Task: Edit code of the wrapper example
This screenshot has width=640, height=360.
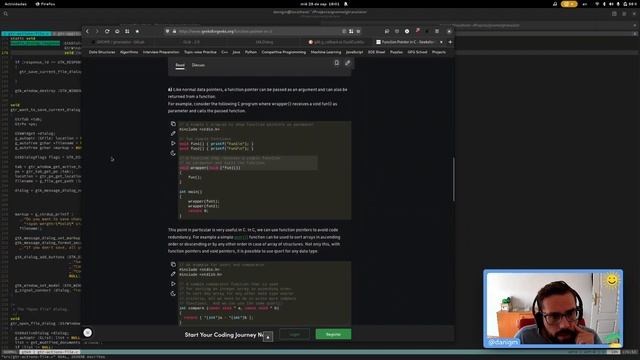Action: pos(173,133)
